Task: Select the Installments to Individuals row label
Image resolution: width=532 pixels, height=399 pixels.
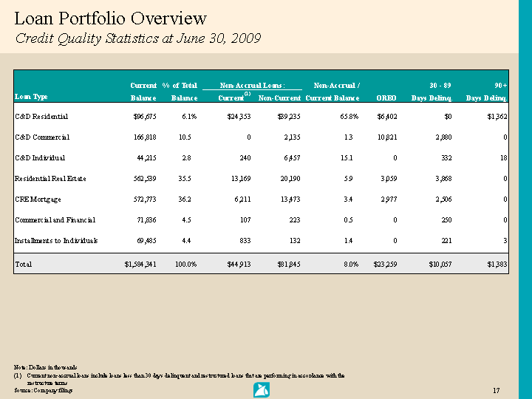Action: [56, 241]
